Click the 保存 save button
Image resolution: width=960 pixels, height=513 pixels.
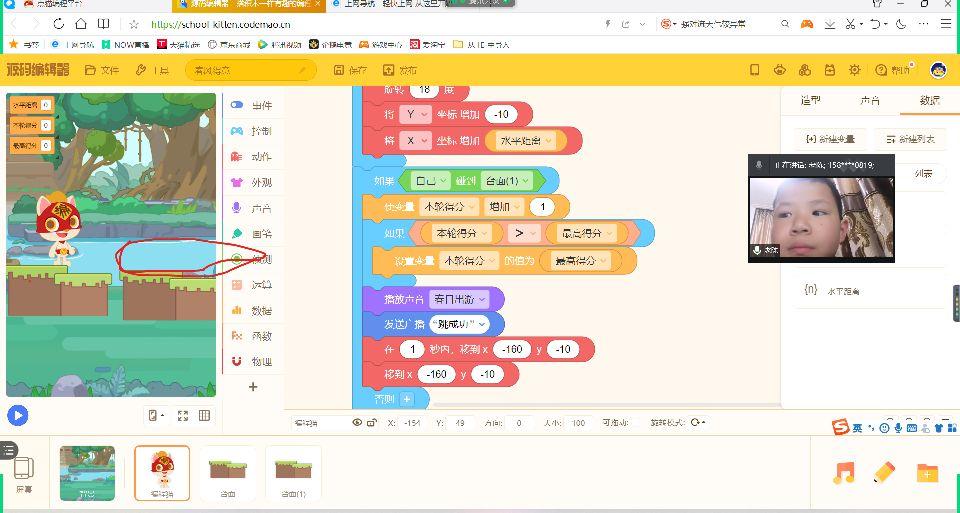(350, 70)
